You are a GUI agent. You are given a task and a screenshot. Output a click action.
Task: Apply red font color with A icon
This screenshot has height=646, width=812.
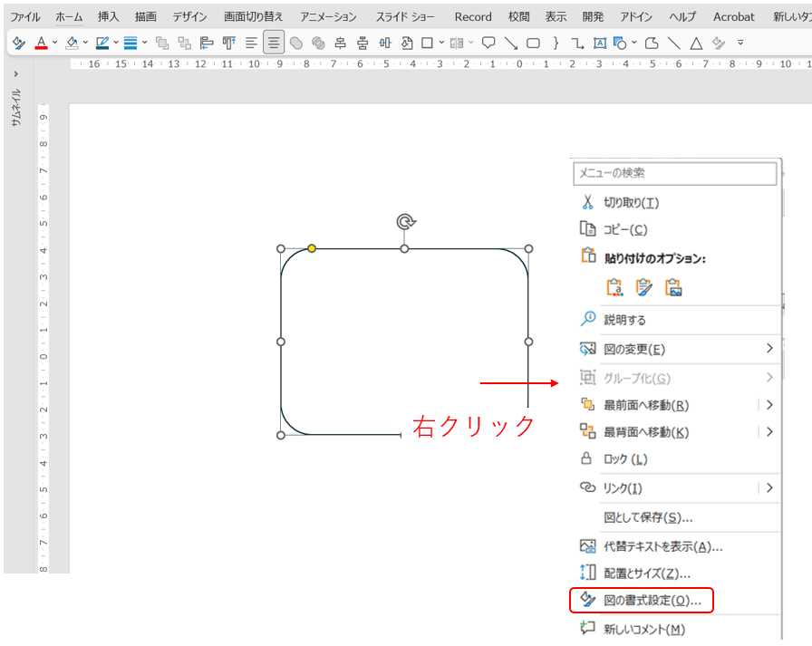tap(41, 43)
